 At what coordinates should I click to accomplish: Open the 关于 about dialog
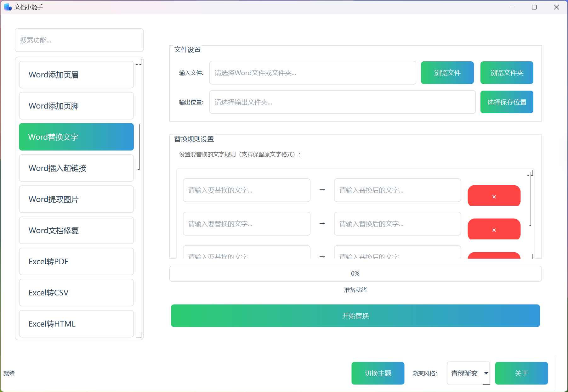521,373
